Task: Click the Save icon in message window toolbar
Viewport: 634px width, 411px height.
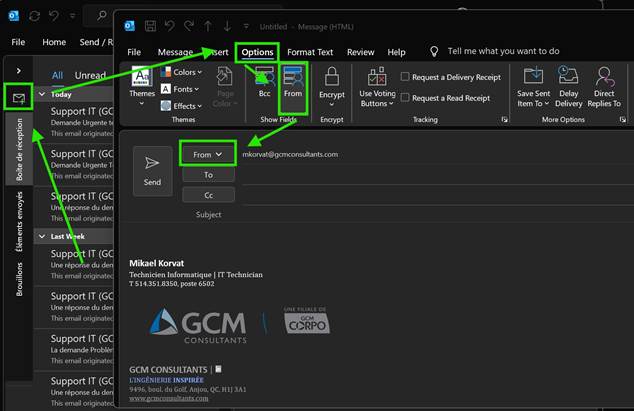Action: (x=150, y=26)
